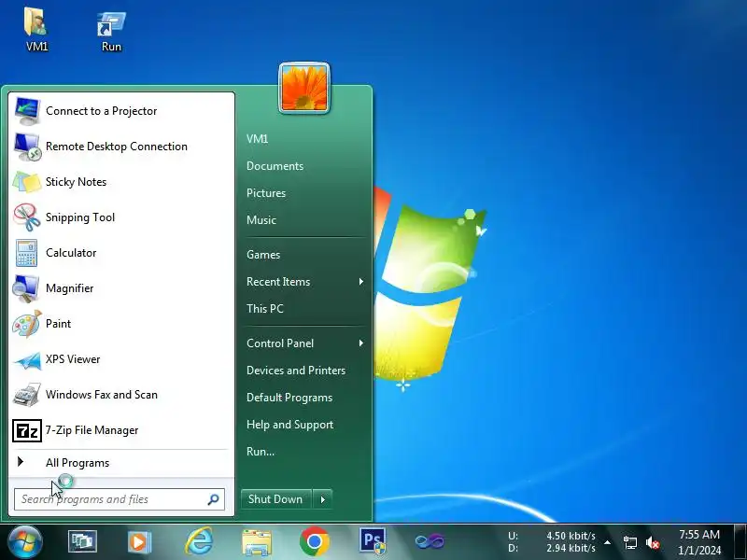Viewport: 747px width, 560px height.
Task: Open Shut Down options arrow
Action: click(x=323, y=499)
